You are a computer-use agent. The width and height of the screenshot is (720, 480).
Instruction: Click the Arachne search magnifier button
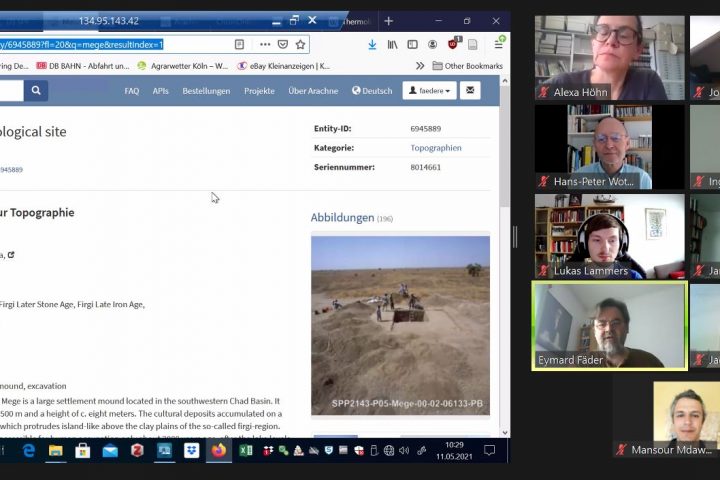[36, 90]
